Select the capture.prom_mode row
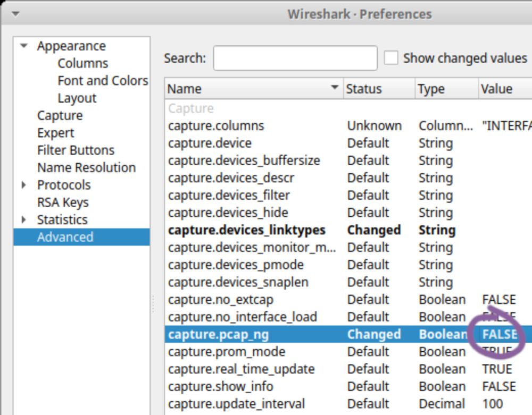 click(348, 352)
